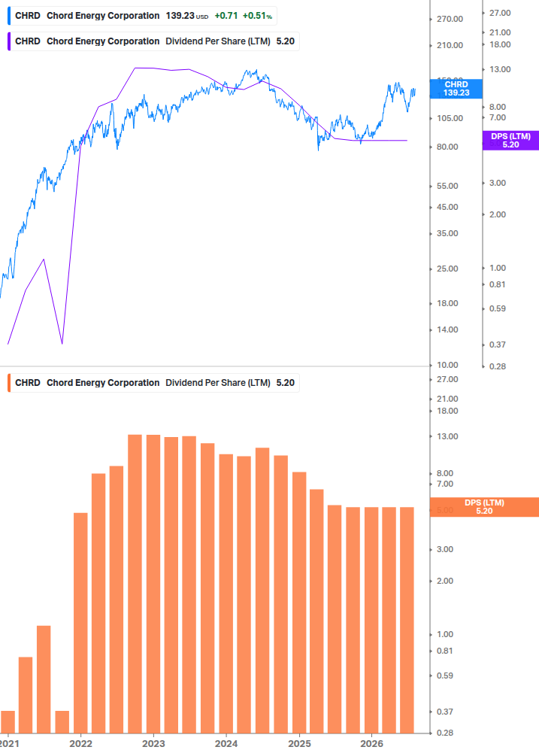Viewport: 539px width, 756px height.
Task: Click the 25.00 price axis label
Action: pos(447,269)
